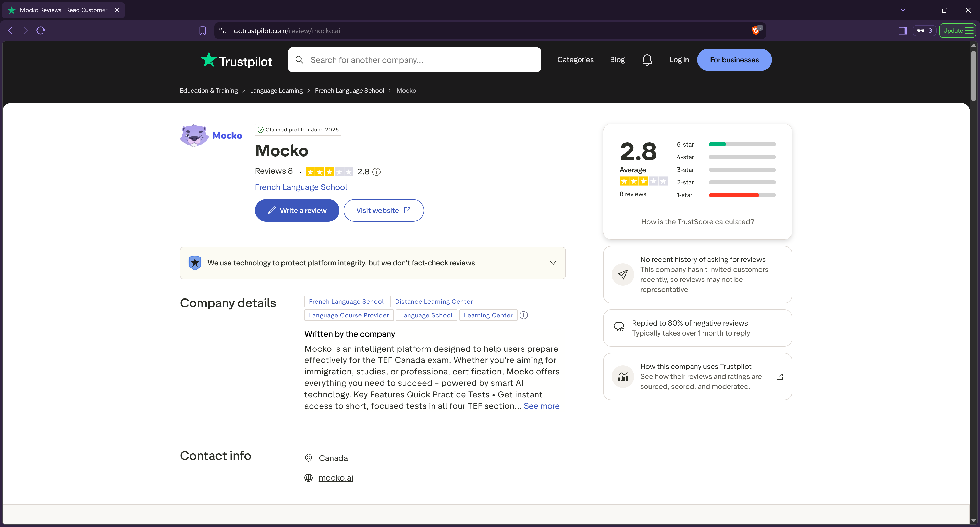
Task: Click the search for another company field
Action: pyautogui.click(x=414, y=60)
